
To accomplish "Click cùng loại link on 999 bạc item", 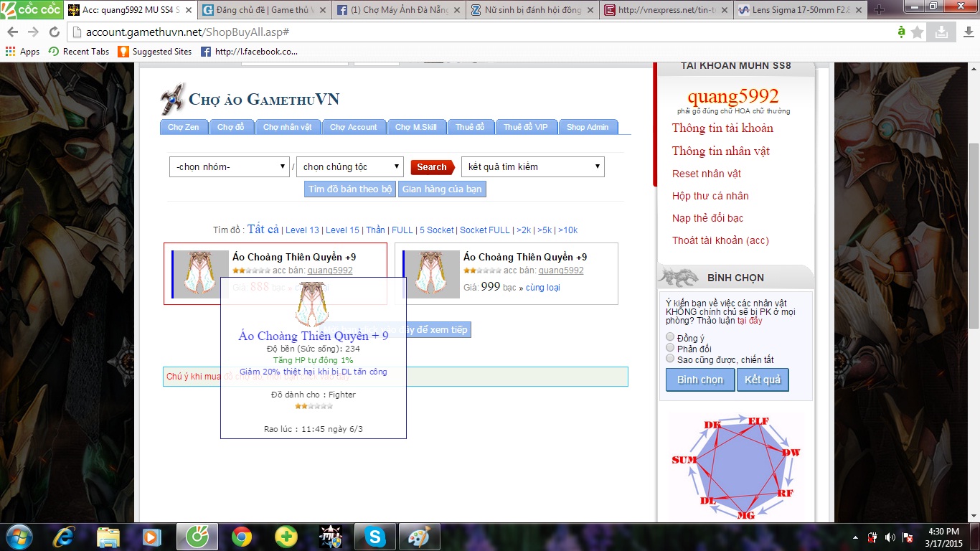I will coord(543,288).
